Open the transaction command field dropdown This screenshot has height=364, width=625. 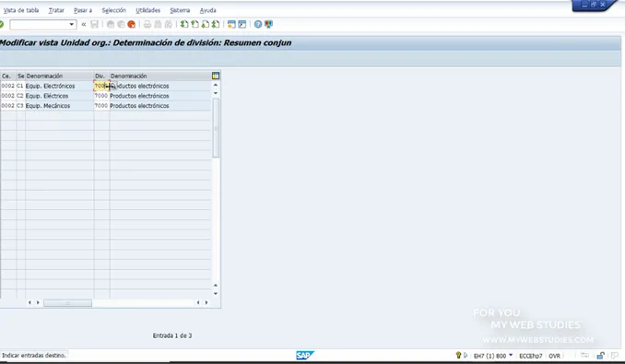tap(71, 25)
